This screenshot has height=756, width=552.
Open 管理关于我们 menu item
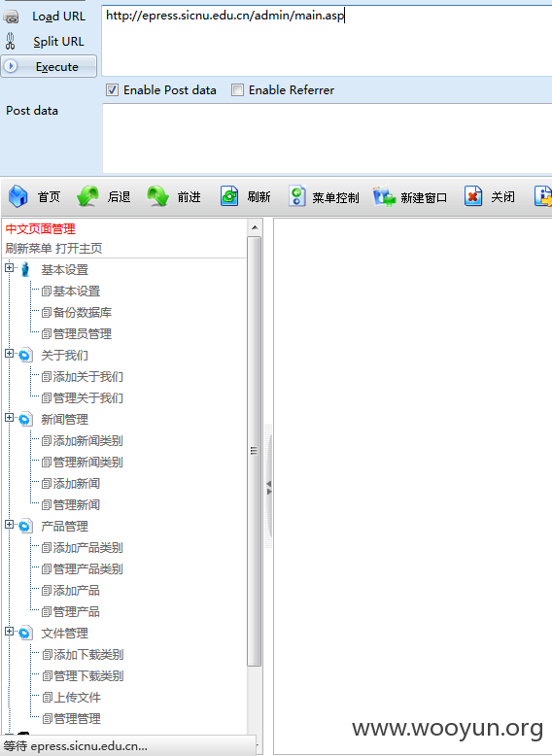click(x=88, y=398)
